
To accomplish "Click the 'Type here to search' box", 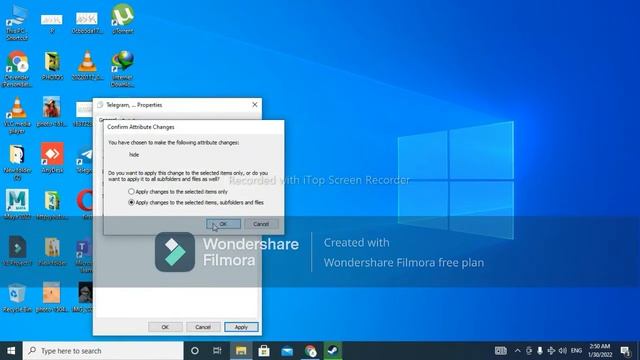I will (x=103, y=351).
